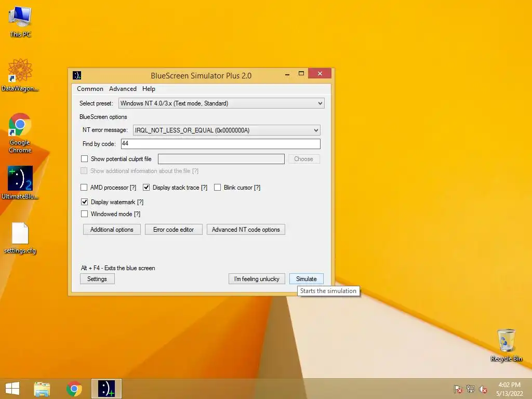Click BlueScreen Simulator taskbar icon
Viewport: 532px width, 399px height.
(106, 389)
